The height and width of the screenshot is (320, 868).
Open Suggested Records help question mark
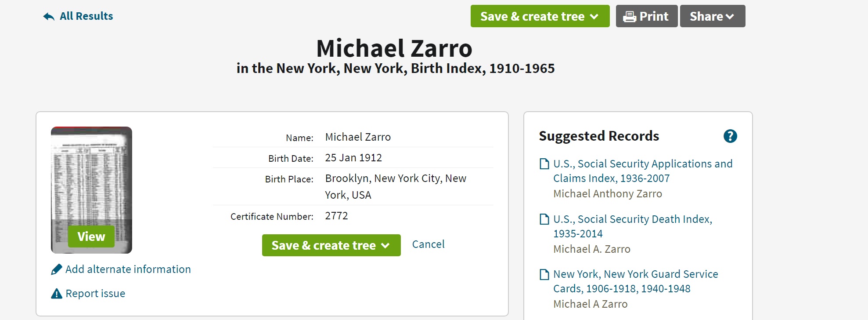tap(730, 136)
